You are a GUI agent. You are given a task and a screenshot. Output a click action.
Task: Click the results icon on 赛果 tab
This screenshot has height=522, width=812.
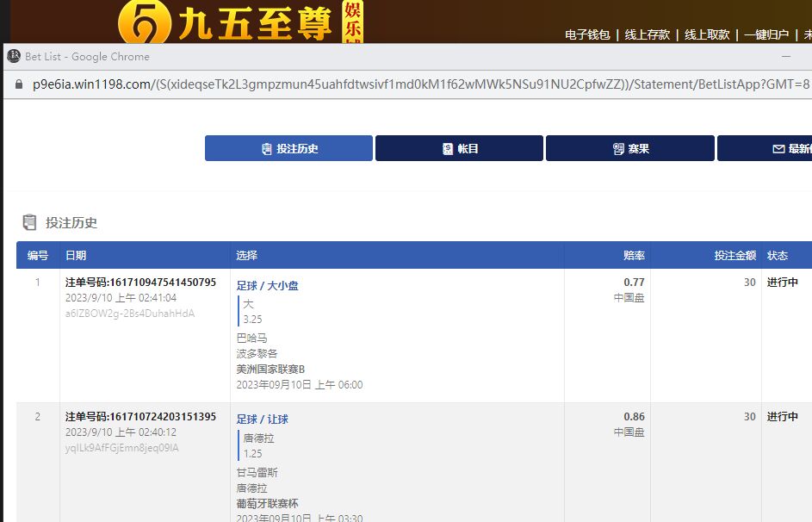[618, 149]
